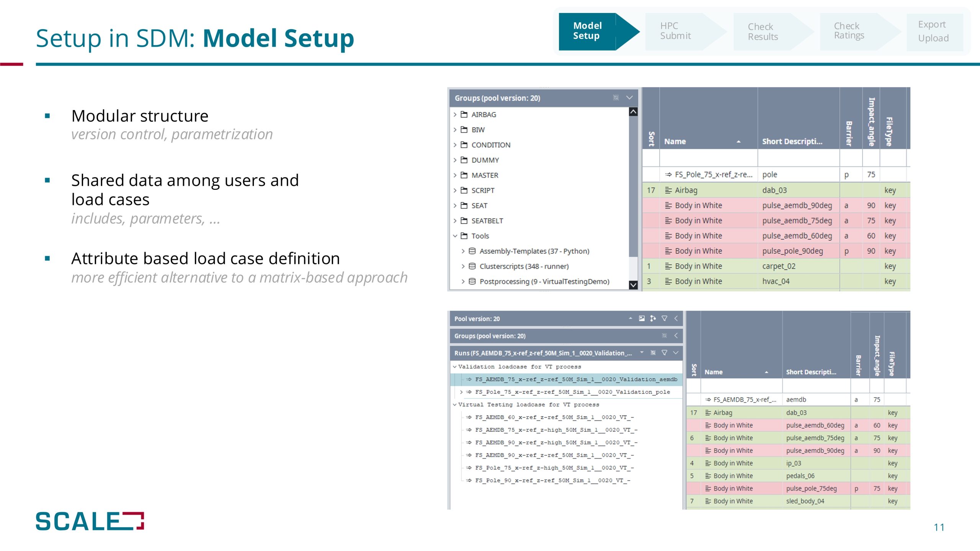The width and height of the screenshot is (980, 551).
Task: Select FS_Pole_75_x-ref_z-re... row in upper table
Action: (776, 174)
